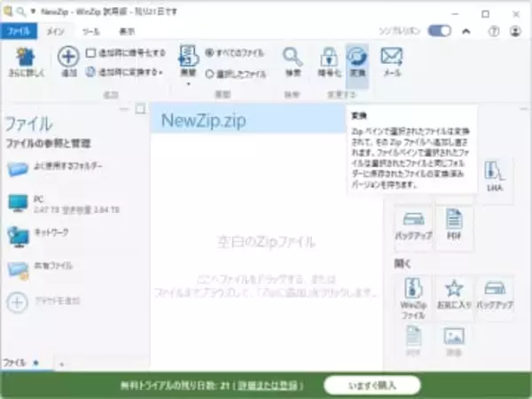The height and width of the screenshot is (399, 532).
Task: Pin the ファイル tab at the bottom
Action: (36, 363)
